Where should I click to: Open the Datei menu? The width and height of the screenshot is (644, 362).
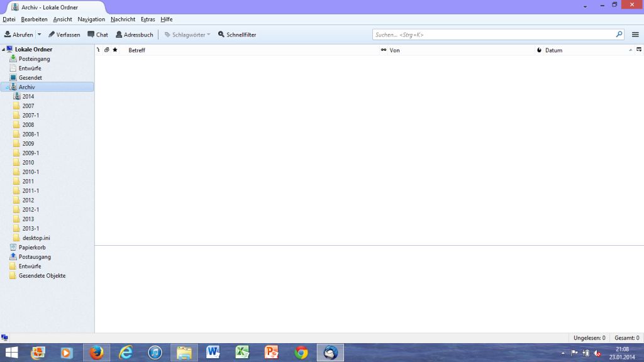coord(9,19)
